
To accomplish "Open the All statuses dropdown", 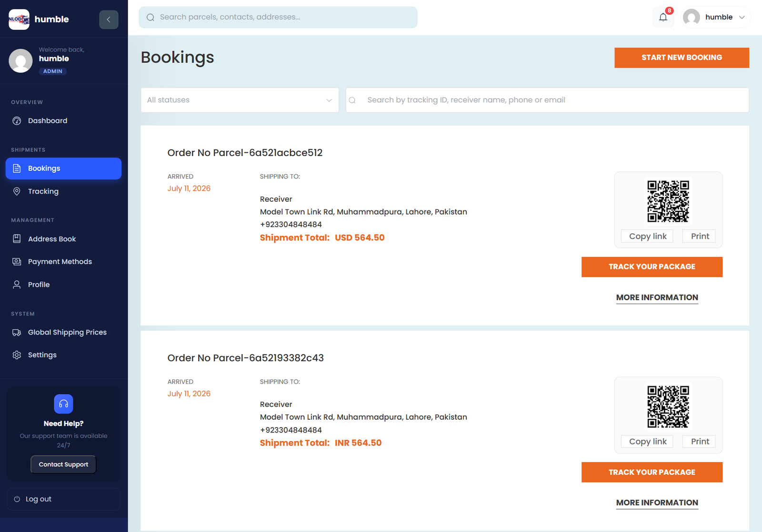I will 240,100.
